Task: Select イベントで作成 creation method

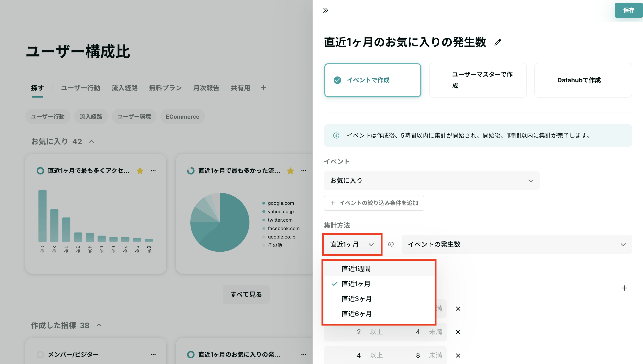Action: [x=373, y=80]
